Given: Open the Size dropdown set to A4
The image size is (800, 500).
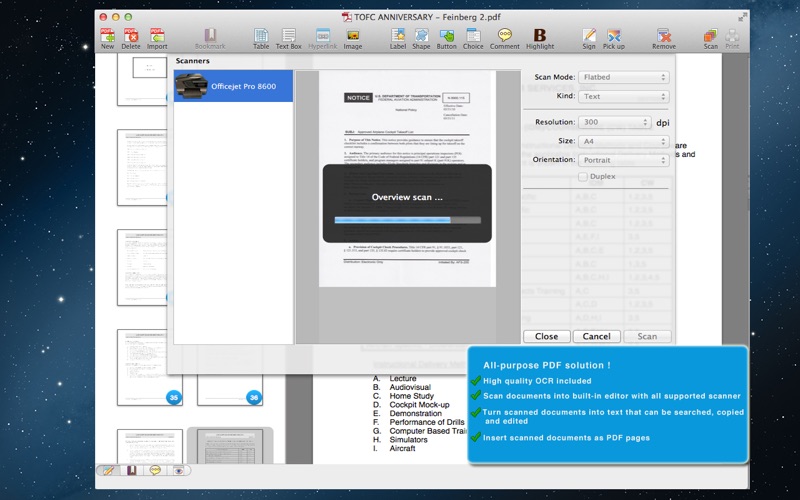Looking at the screenshot, I should point(623,141).
